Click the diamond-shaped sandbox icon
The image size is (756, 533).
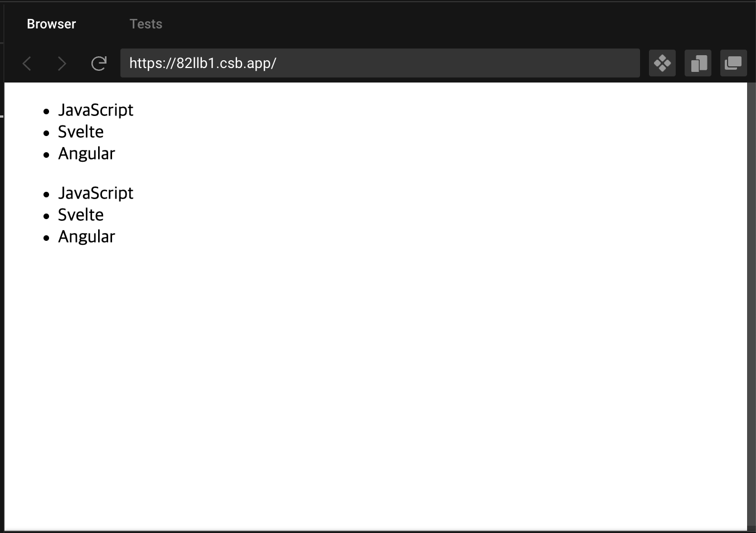pos(662,63)
